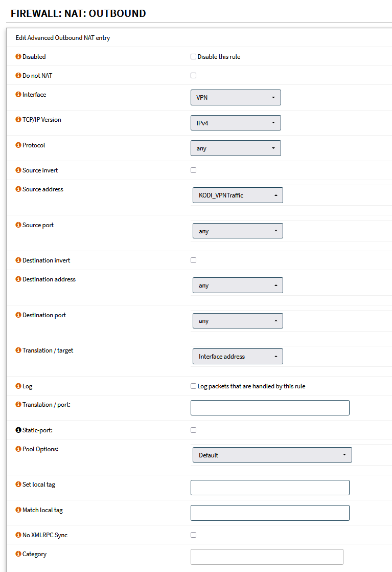Click info icon beside Set local tag
This screenshot has width=392, height=572.
18,485
